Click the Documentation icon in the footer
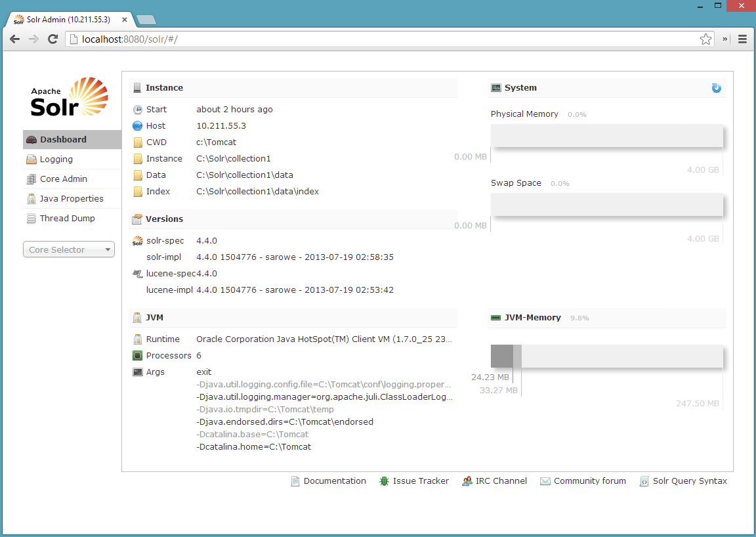 [x=293, y=481]
